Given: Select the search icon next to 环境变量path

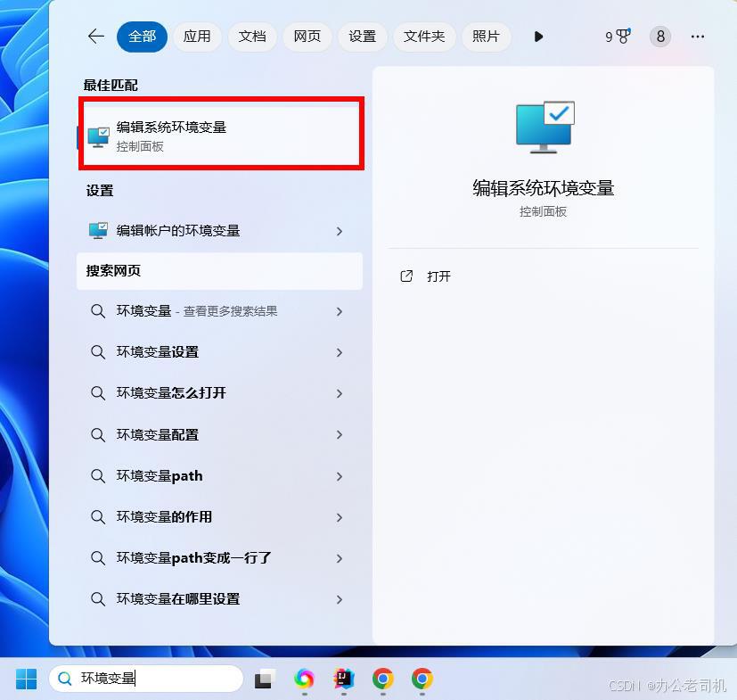Looking at the screenshot, I should click(x=98, y=475).
